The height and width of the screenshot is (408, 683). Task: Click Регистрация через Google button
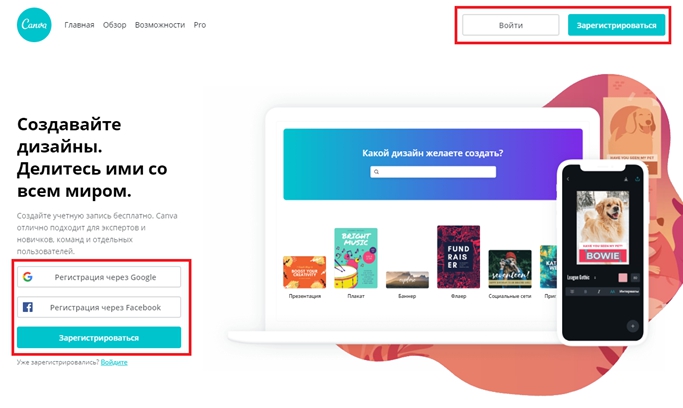pyautogui.click(x=99, y=277)
